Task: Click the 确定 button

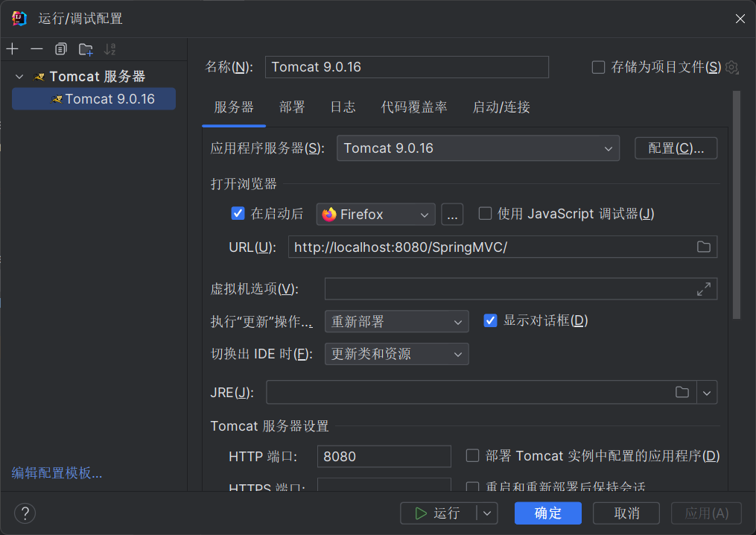Action: tap(547, 513)
